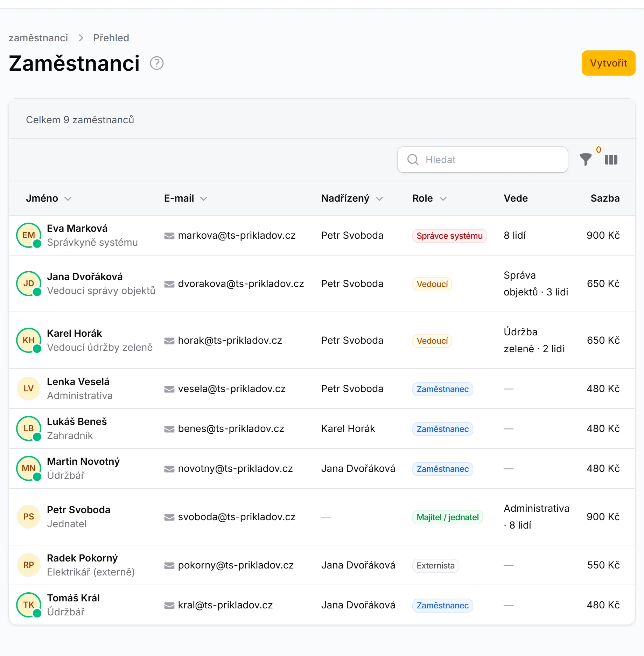This screenshot has height=656, width=644.
Task: Sort by the Nadřízený column
Action: [352, 198]
